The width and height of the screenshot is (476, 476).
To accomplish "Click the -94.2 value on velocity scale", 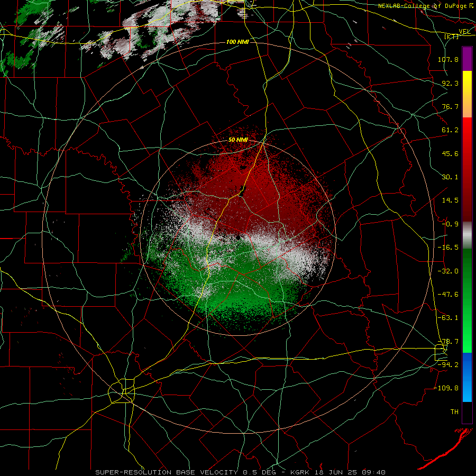I will [x=448, y=365].
